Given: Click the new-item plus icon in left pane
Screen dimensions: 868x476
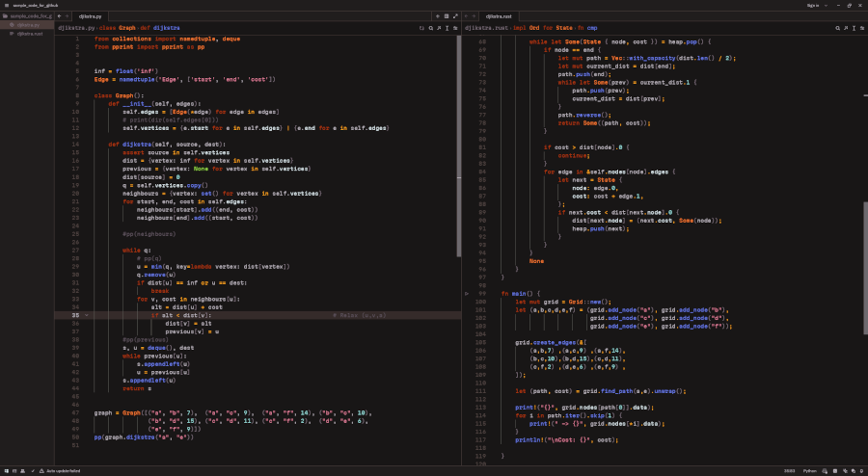Looking at the screenshot, I should pos(438,16).
